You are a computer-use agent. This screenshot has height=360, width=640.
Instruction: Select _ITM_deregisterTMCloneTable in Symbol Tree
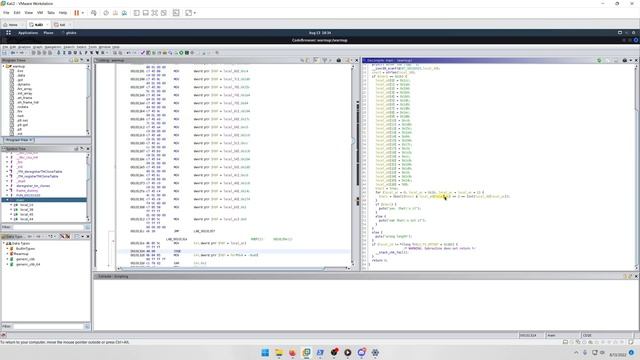pos(40,172)
